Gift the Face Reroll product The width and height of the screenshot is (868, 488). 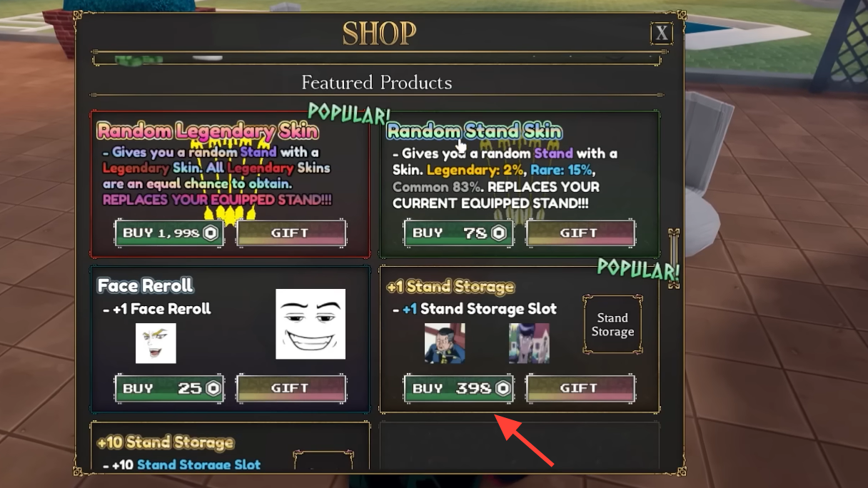pos(291,389)
